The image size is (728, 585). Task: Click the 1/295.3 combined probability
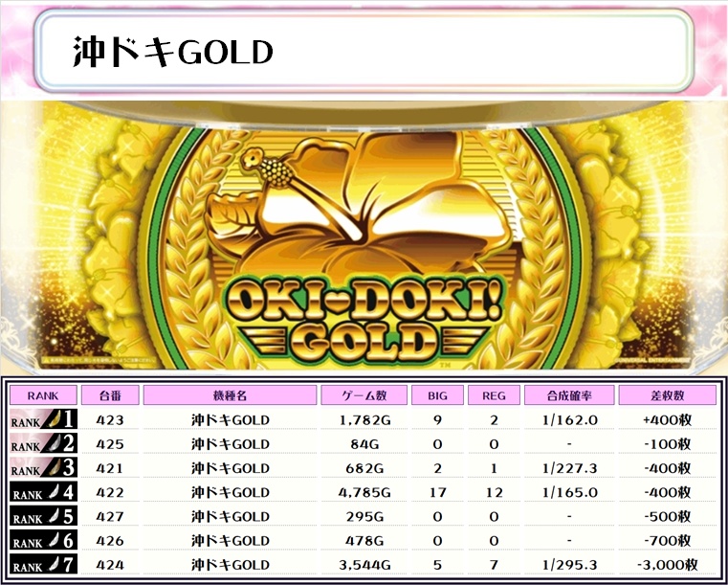pos(569,565)
